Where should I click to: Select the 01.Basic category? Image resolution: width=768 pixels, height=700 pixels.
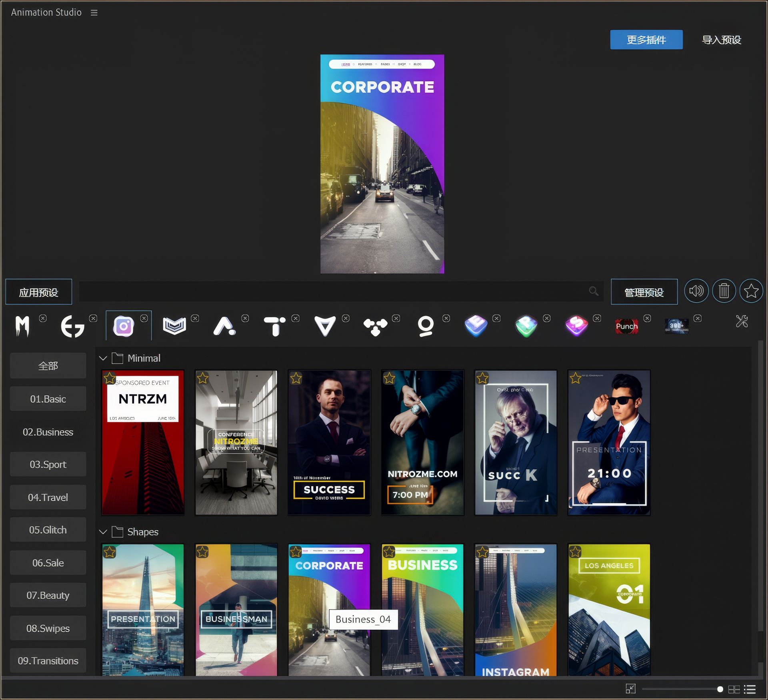tap(48, 399)
